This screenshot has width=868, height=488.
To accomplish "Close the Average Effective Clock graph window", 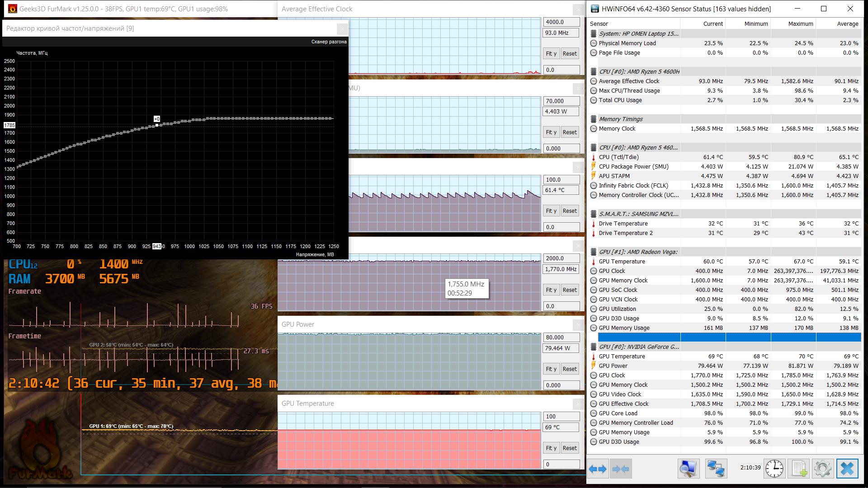I will (x=578, y=9).
